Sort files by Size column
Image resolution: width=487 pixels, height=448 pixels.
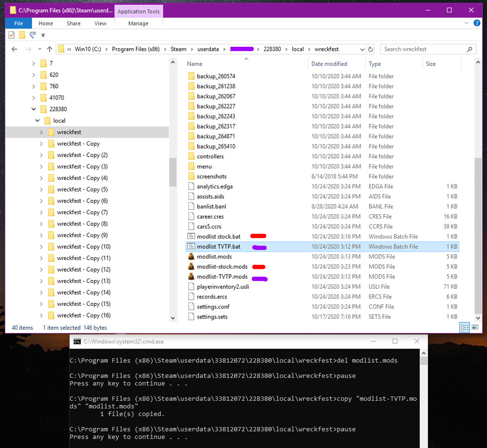pyautogui.click(x=431, y=64)
